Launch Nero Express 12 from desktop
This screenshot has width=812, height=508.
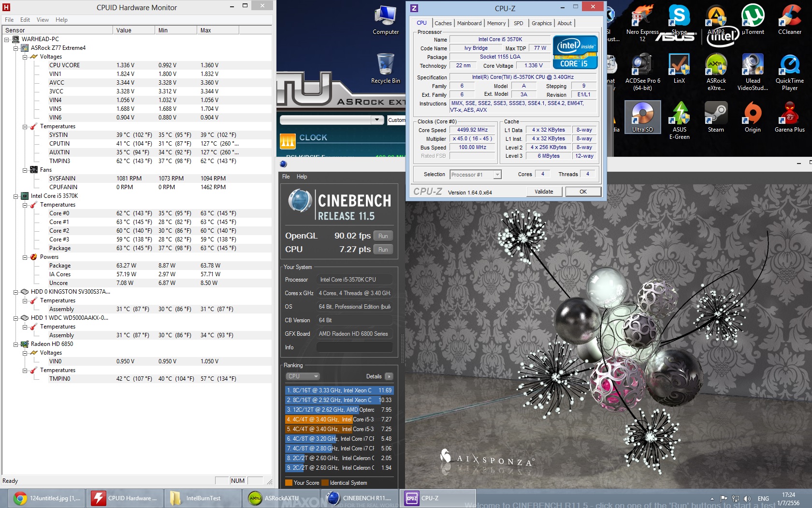click(642, 23)
